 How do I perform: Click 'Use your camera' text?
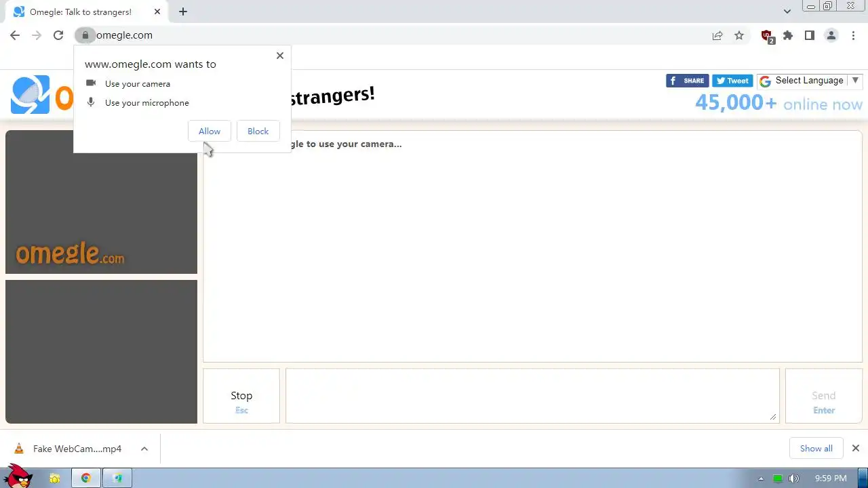pyautogui.click(x=138, y=84)
